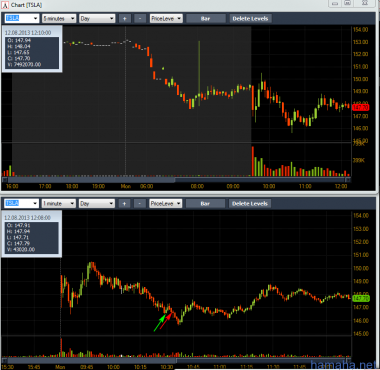
Task: Click the minus button in top chart toolbar
Action: (x=140, y=19)
